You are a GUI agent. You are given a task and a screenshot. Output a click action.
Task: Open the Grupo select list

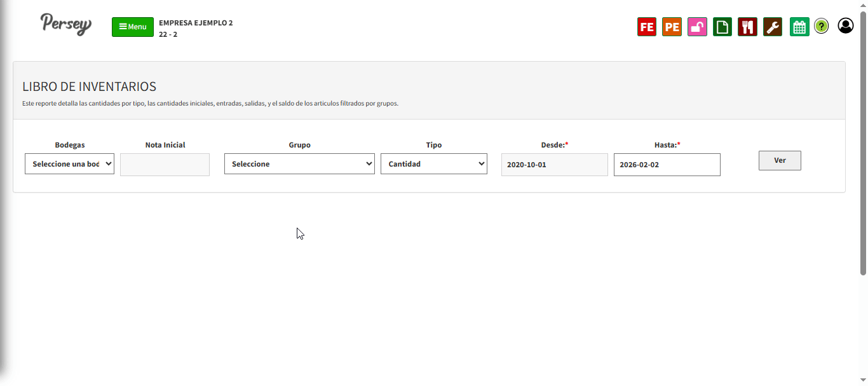pos(299,163)
